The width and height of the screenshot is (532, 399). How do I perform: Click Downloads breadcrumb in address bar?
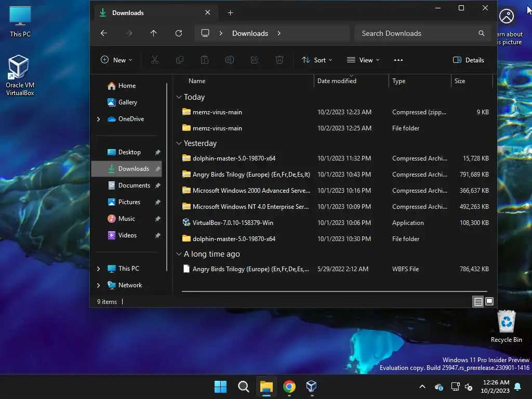(250, 33)
